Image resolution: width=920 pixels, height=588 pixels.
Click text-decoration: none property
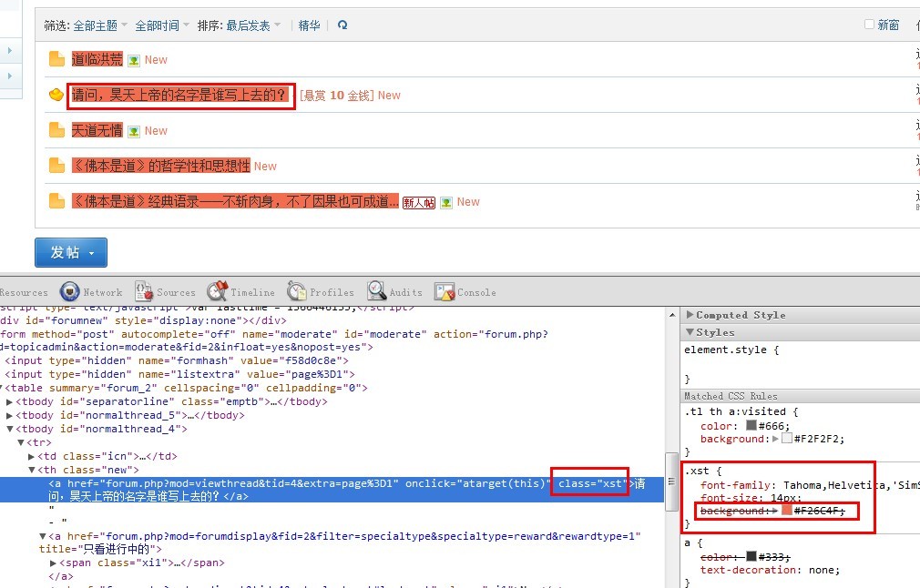(x=770, y=570)
